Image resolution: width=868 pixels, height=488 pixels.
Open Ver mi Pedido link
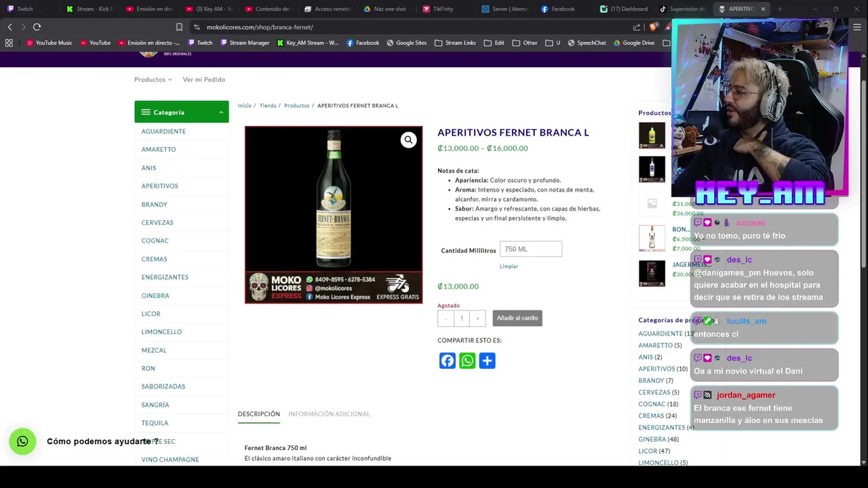[x=203, y=79]
